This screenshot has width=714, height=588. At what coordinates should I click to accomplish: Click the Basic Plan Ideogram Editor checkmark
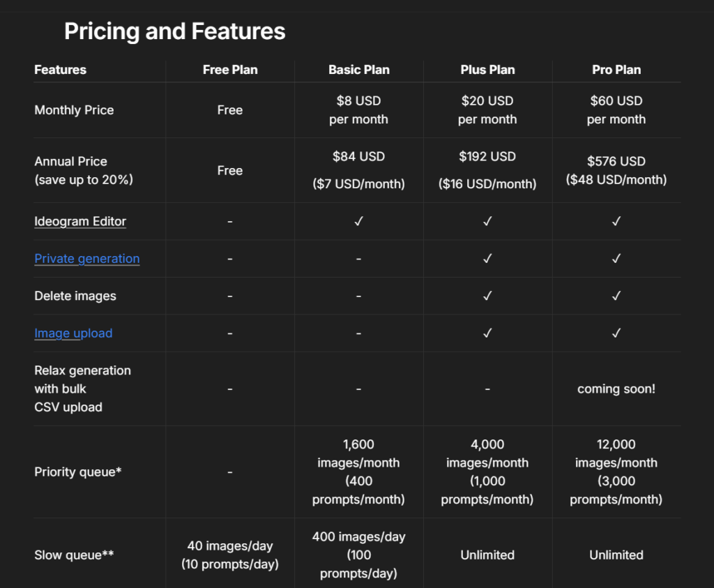(358, 221)
